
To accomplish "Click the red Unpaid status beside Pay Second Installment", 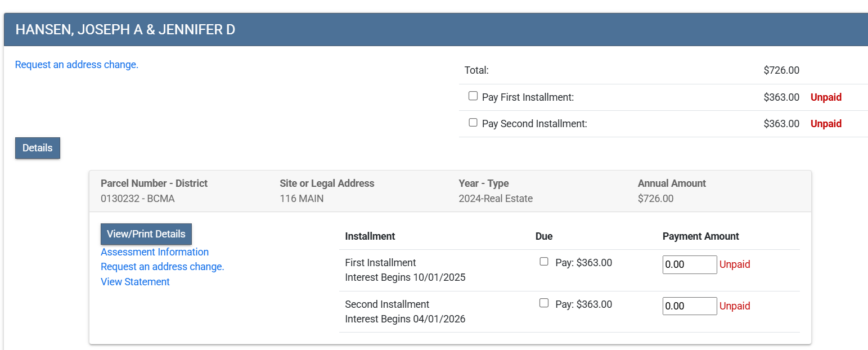I will coord(826,124).
